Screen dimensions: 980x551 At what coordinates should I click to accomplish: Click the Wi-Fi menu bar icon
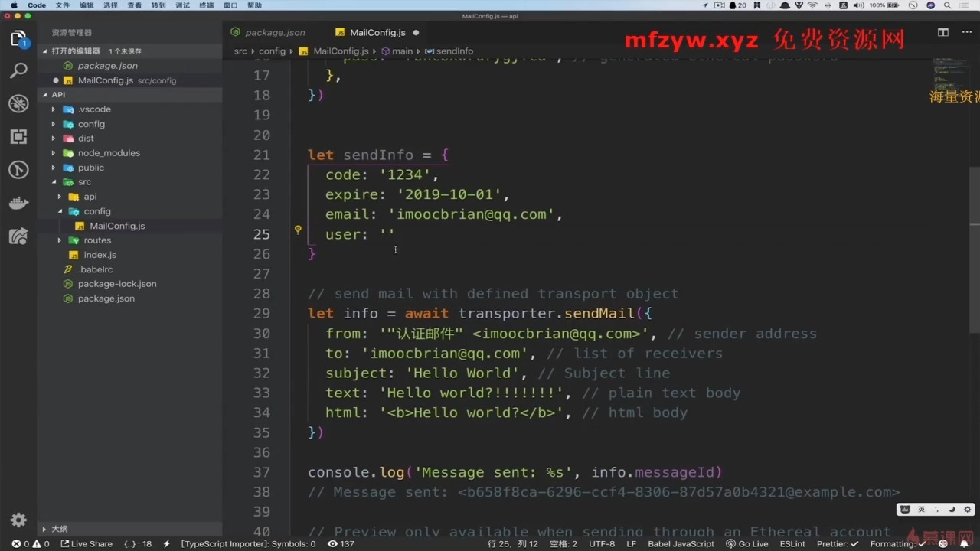pyautogui.click(x=812, y=5)
